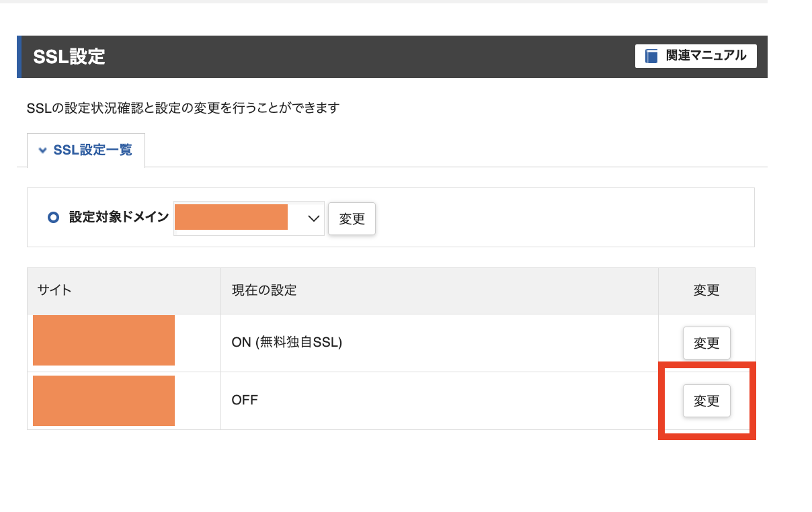Open the 設定対象ドメイン dropdown
The image size is (812, 512).
click(x=249, y=218)
